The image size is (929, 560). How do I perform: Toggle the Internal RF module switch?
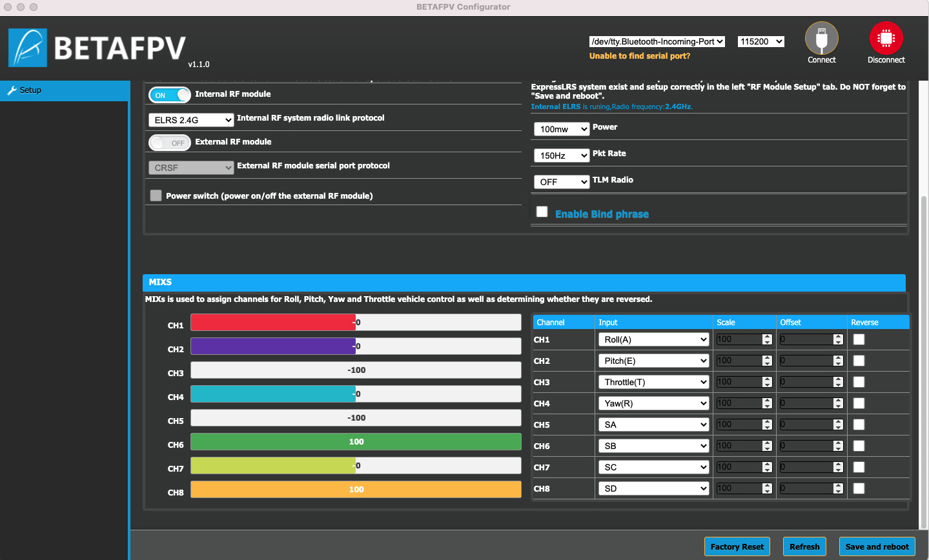170,95
